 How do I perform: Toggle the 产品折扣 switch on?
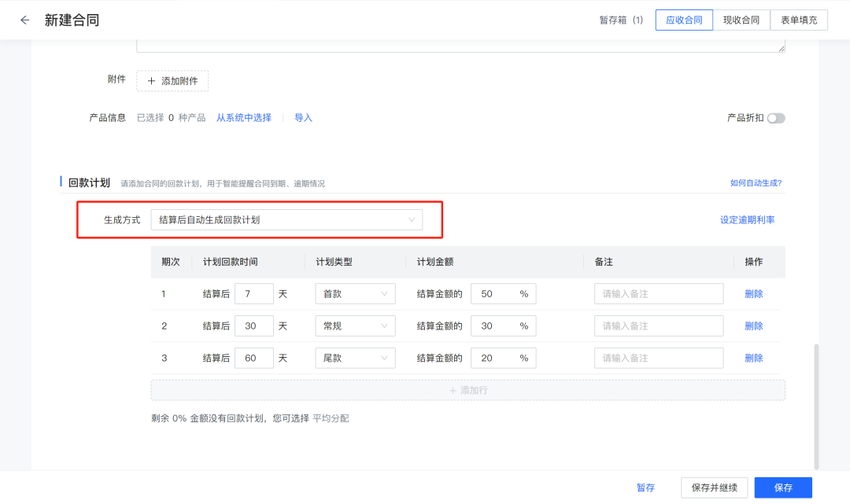click(x=775, y=117)
